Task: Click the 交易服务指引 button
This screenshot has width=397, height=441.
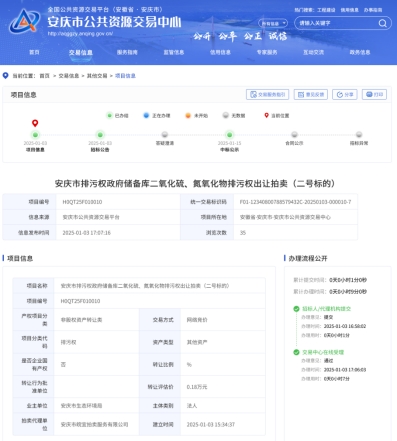Action: click(268, 95)
